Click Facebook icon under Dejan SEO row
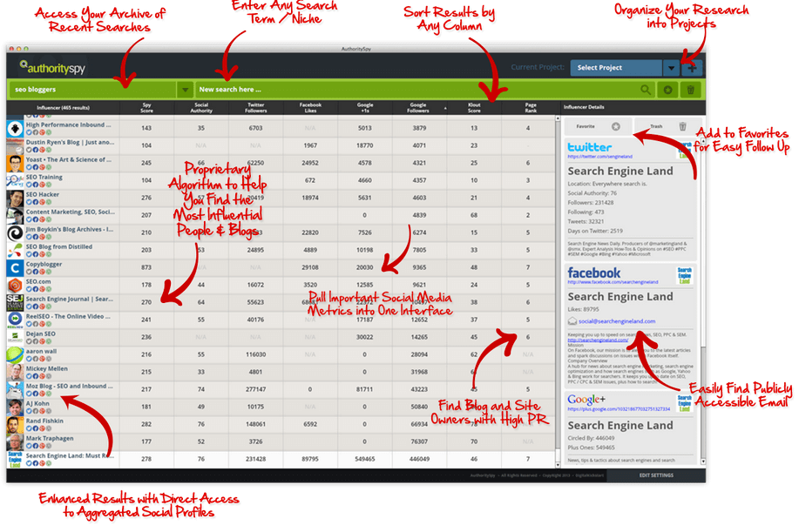799x532 pixels. pyautogui.click(x=36, y=341)
